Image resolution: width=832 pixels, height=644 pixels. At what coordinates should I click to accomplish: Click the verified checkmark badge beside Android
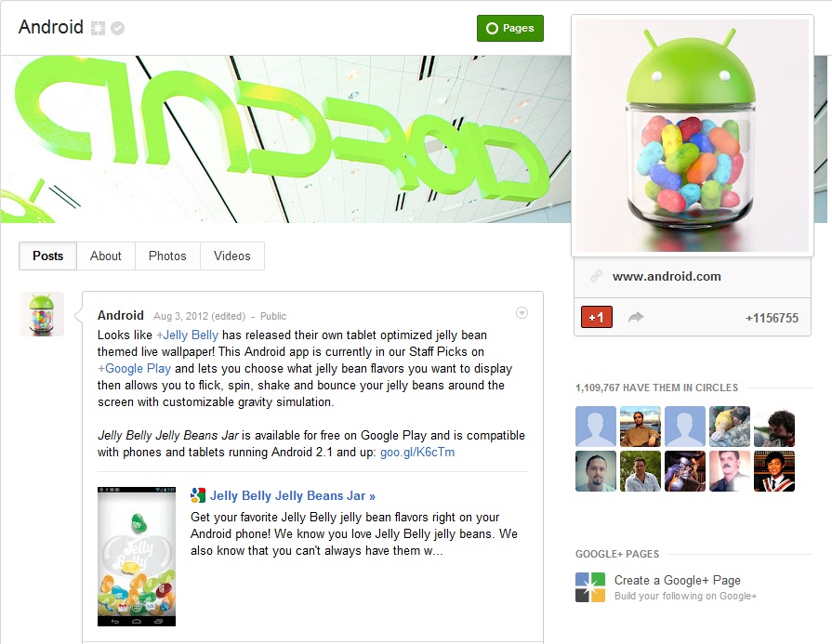click(x=118, y=28)
